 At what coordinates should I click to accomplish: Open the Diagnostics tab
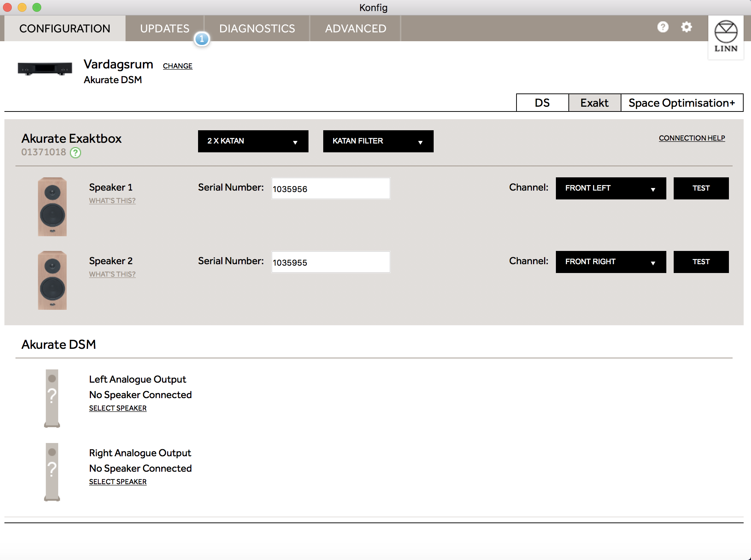257,28
